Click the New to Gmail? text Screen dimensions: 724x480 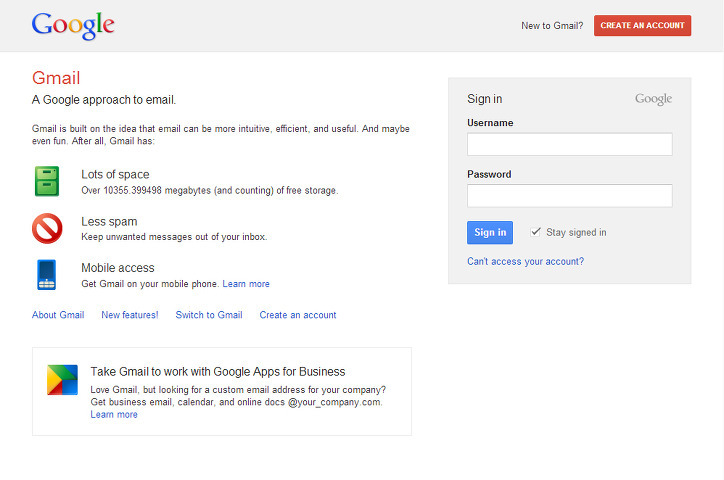coord(552,26)
